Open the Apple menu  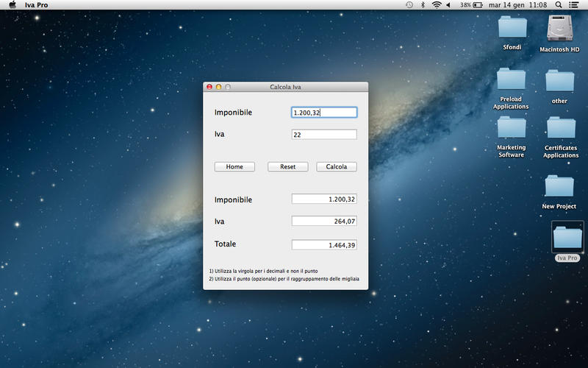[x=12, y=5]
